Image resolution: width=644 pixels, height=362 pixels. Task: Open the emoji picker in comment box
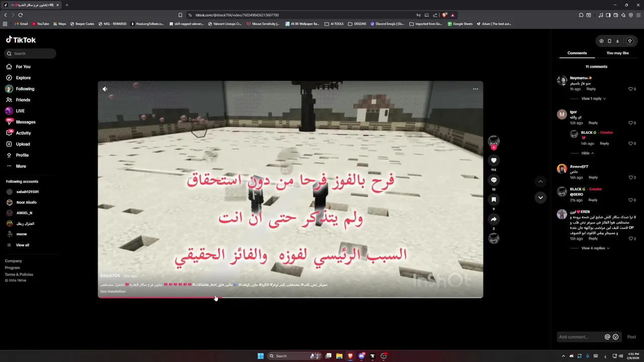click(615, 337)
